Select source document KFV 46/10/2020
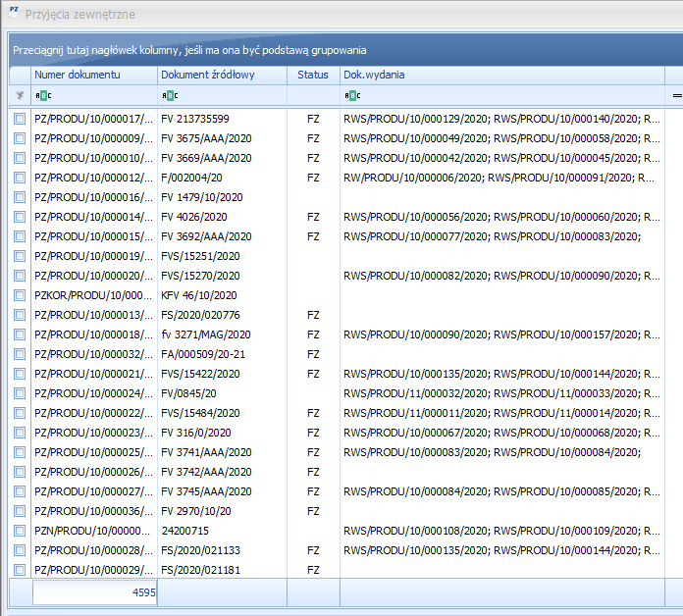The height and width of the screenshot is (616, 683). pos(199,295)
